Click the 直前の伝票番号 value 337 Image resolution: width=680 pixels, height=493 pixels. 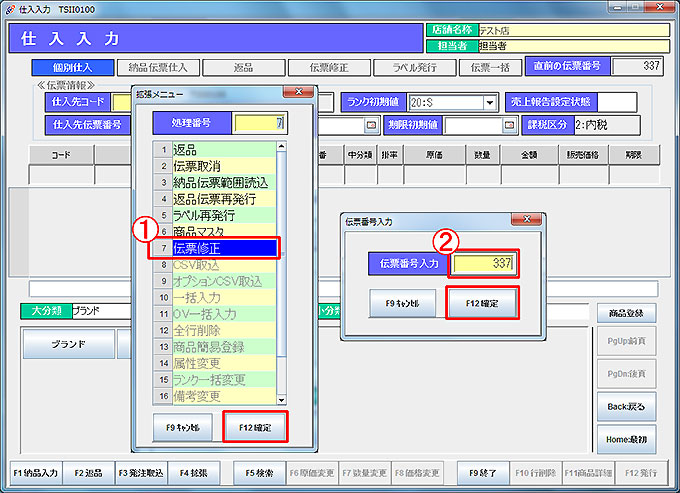pyautogui.click(x=637, y=66)
